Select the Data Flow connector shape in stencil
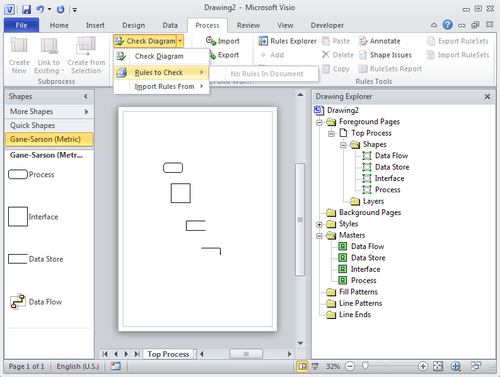This screenshot has height=377, width=500. pos(18,301)
